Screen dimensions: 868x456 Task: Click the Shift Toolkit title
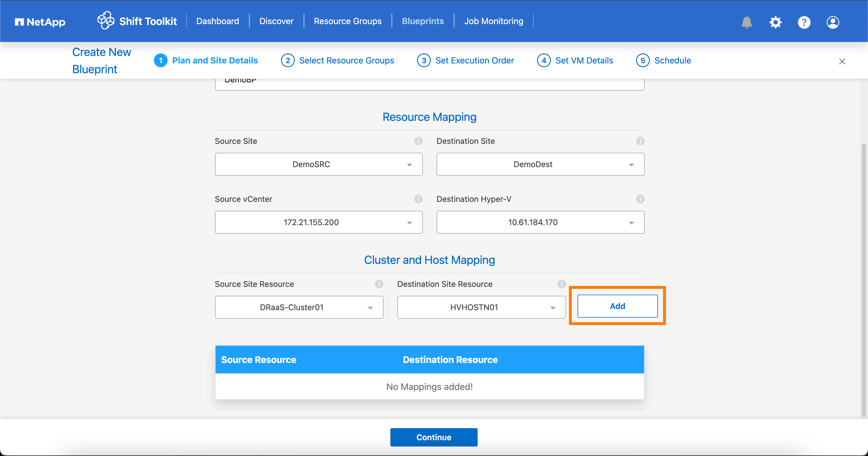(148, 21)
